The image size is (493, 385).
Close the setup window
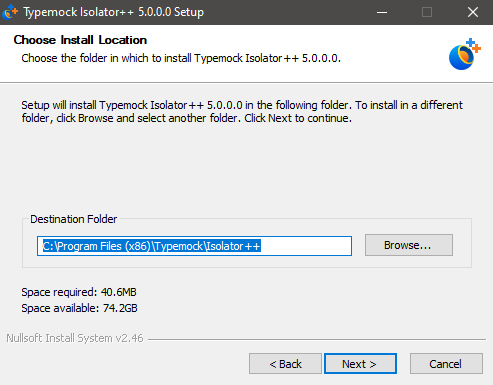click(473, 12)
